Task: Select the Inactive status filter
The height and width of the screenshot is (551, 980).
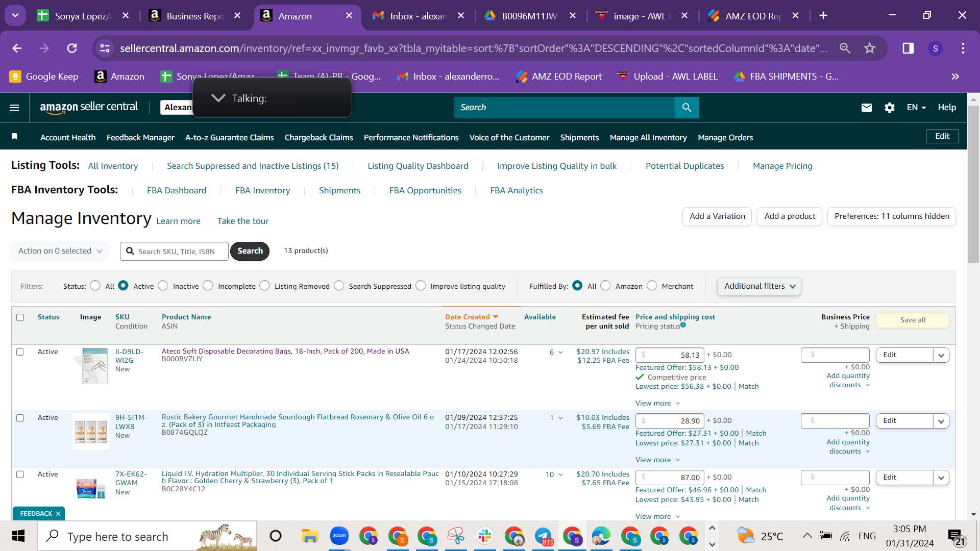Action: [163, 286]
